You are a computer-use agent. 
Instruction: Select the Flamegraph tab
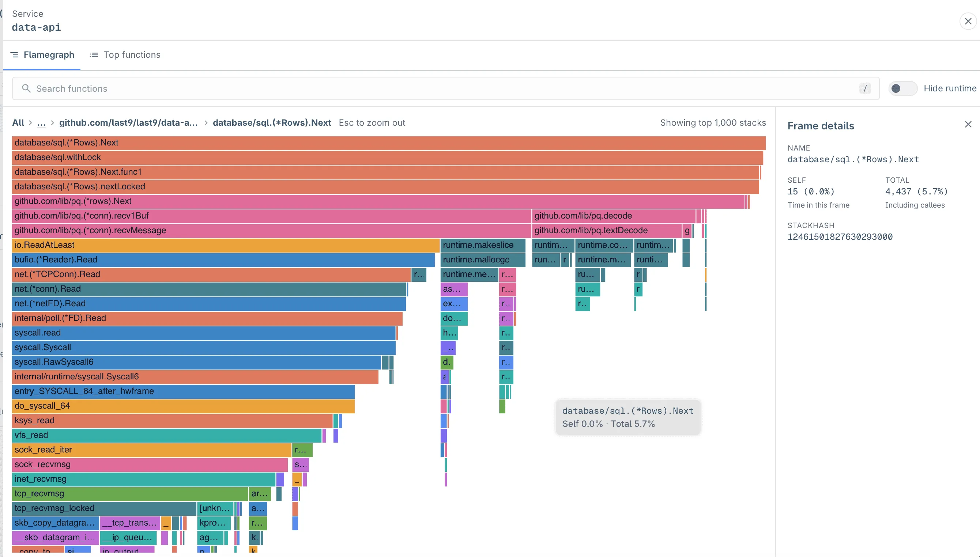coord(42,55)
